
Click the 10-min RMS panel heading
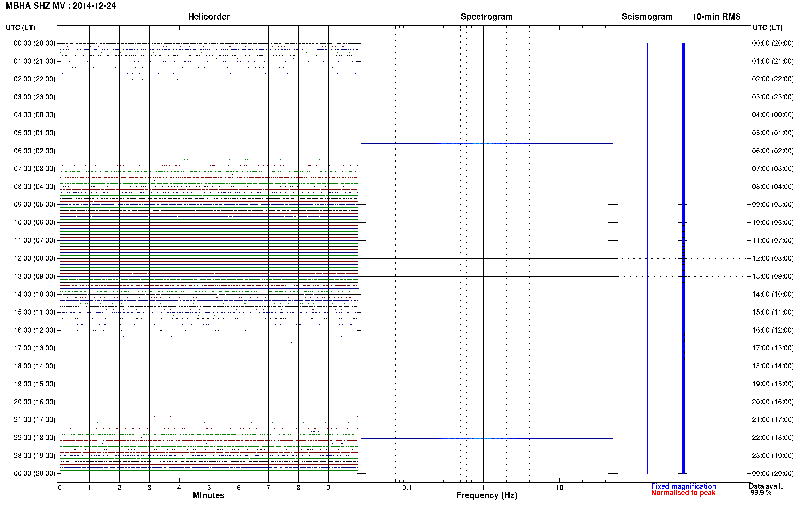point(716,16)
